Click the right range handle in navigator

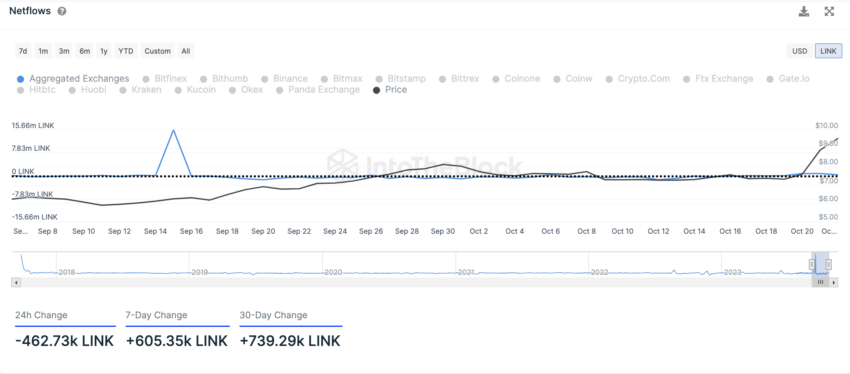point(828,265)
